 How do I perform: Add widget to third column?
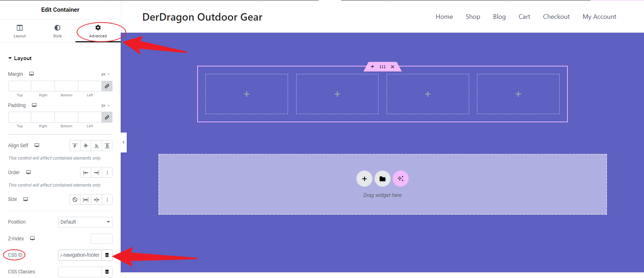428,94
